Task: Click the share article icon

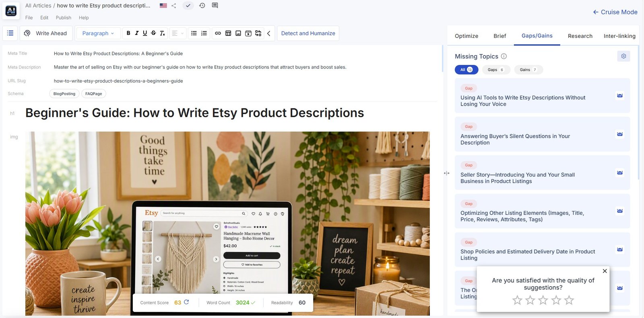Action: [x=174, y=6]
